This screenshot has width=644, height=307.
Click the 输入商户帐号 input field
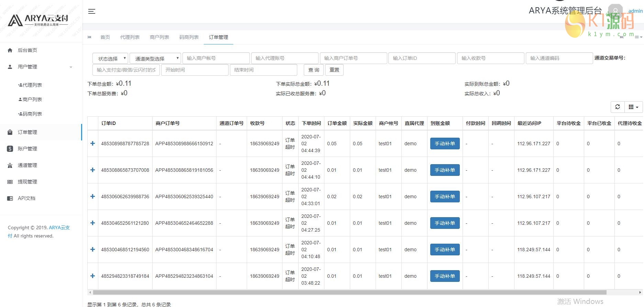tap(216, 58)
